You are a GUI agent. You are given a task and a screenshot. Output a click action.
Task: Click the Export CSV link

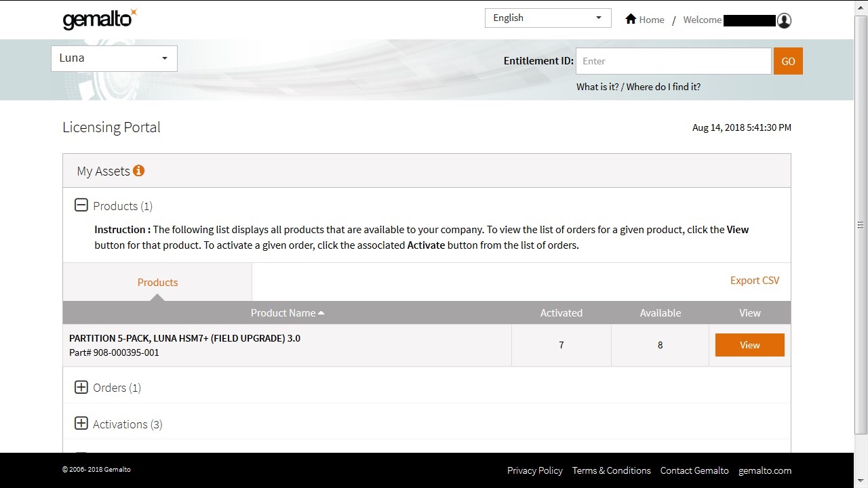754,280
